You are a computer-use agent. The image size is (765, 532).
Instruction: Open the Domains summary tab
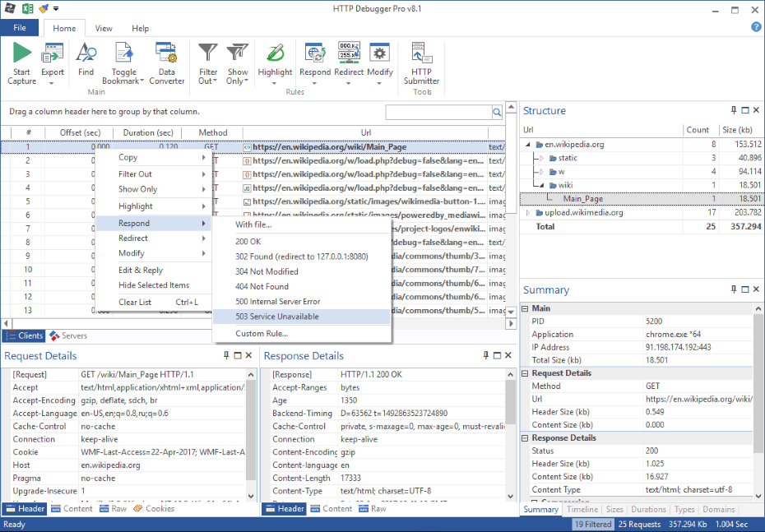[x=719, y=509]
